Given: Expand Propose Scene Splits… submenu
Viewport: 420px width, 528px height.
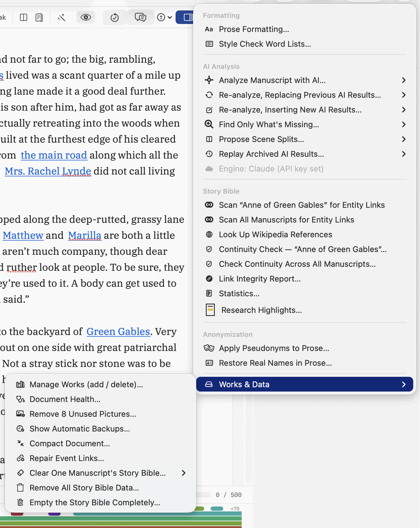Looking at the screenshot, I should [304, 139].
